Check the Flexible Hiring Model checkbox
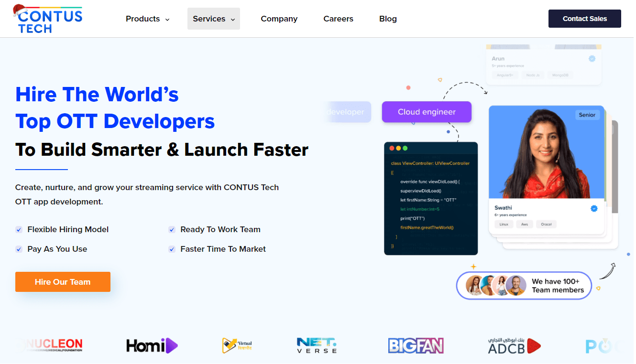Image resolution: width=636 pixels, height=364 pixels. coord(19,230)
